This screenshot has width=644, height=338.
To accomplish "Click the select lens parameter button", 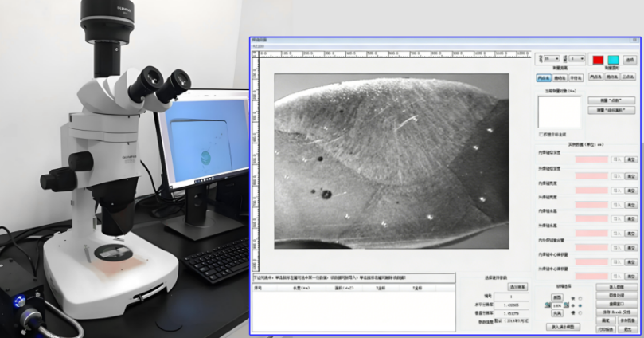I will tap(517, 286).
